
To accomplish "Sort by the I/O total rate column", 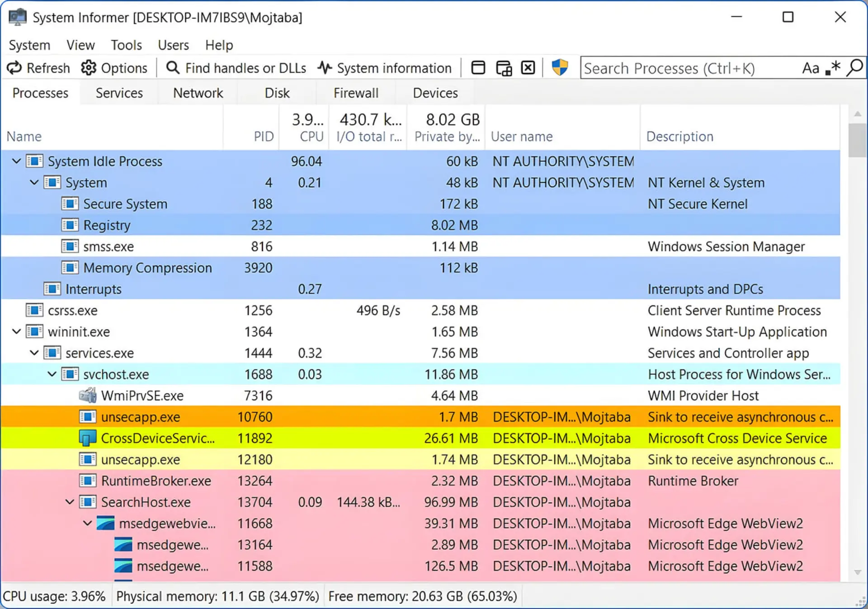I will click(x=368, y=127).
